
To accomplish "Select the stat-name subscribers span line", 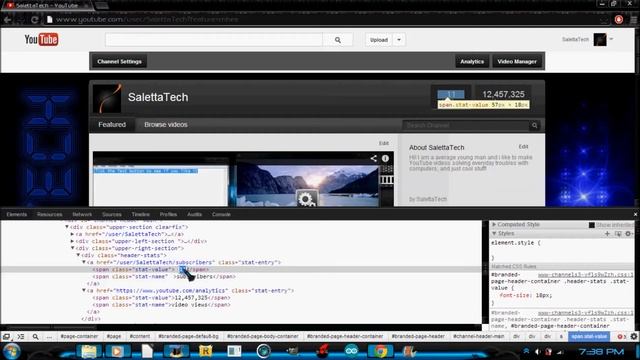I will pos(164,277).
